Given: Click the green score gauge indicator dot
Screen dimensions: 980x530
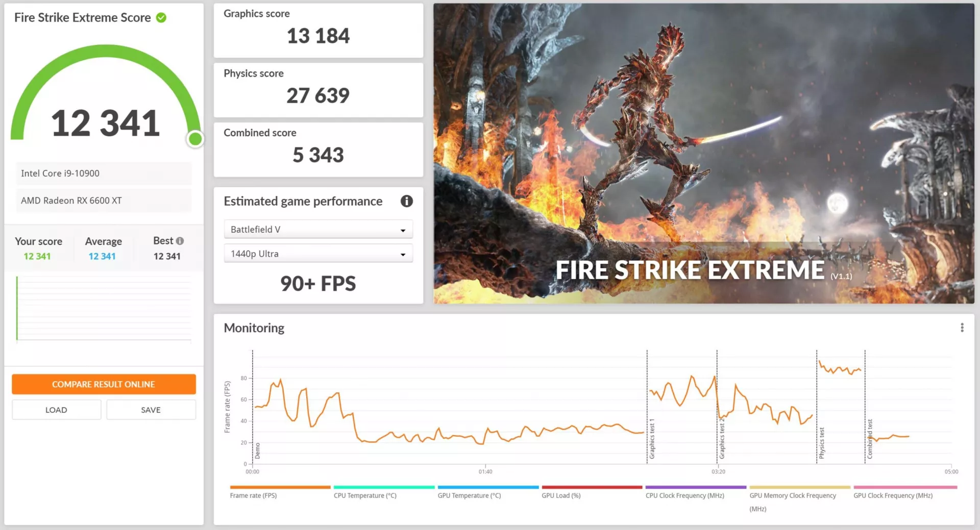Looking at the screenshot, I should [195, 139].
